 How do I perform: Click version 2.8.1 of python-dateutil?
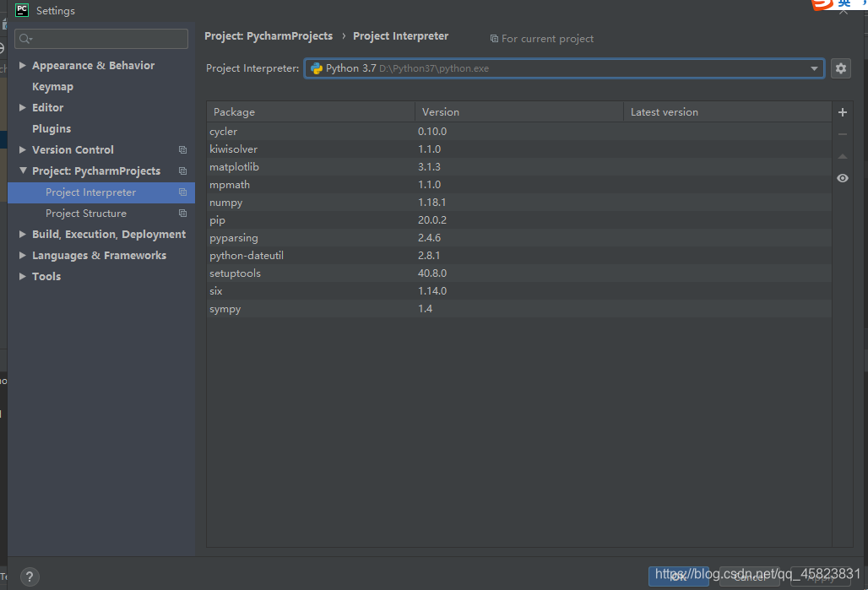click(429, 255)
